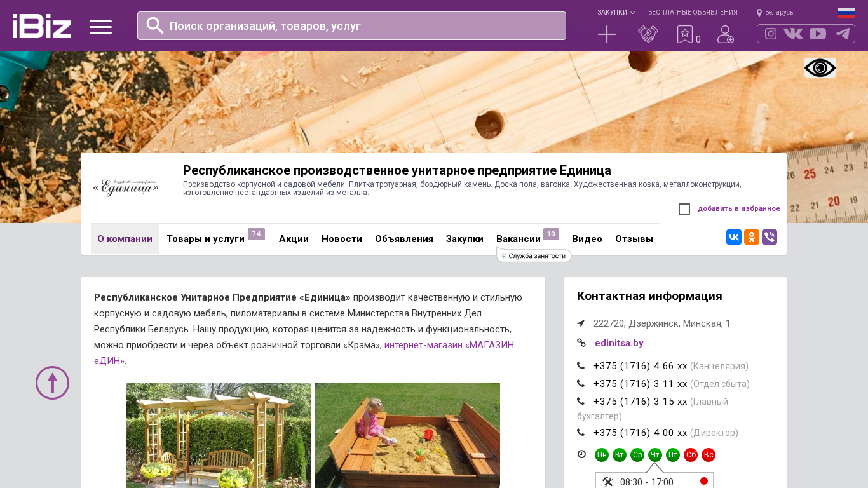Switch language via Russian flag
Viewport: 868px width, 488px height.
846,13
